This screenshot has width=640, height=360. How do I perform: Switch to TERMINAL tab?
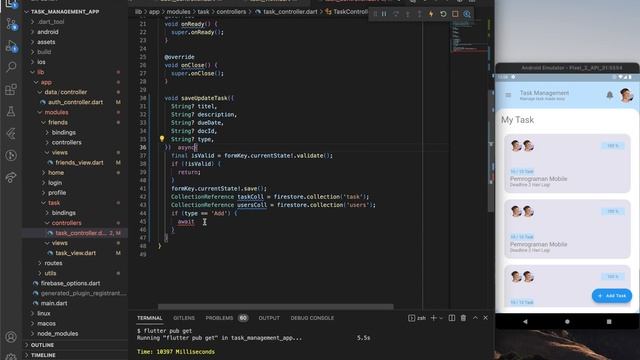[149, 318]
